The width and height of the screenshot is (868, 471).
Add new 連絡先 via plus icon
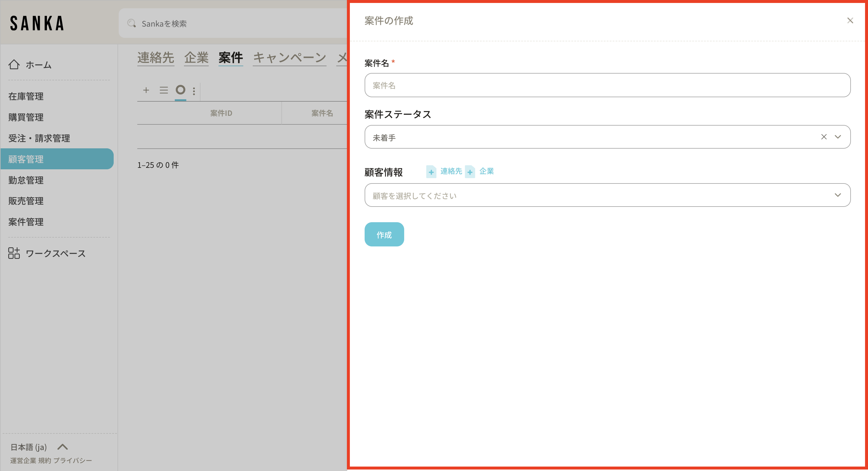pos(431,172)
